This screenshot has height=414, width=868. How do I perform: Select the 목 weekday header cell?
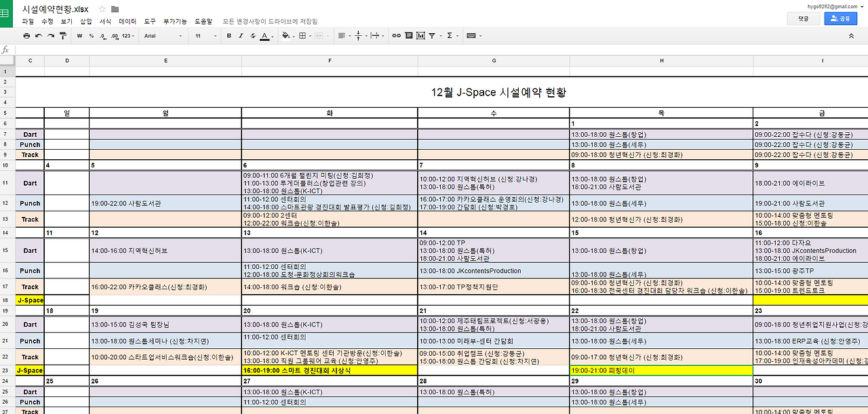[661, 113]
